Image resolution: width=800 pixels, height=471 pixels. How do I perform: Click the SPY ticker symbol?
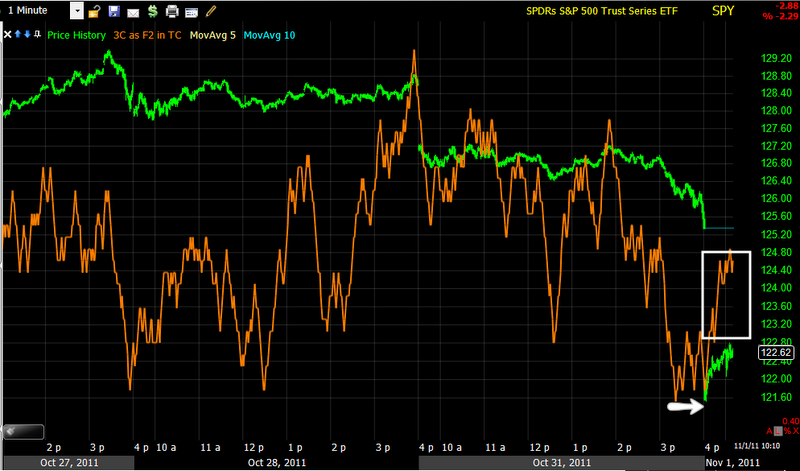pos(723,11)
